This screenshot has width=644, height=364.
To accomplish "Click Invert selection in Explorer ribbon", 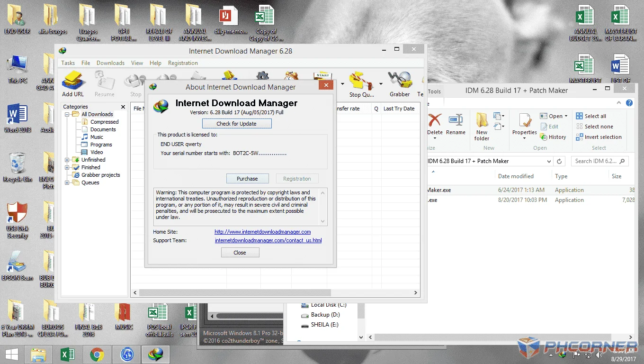I will 599,137.
